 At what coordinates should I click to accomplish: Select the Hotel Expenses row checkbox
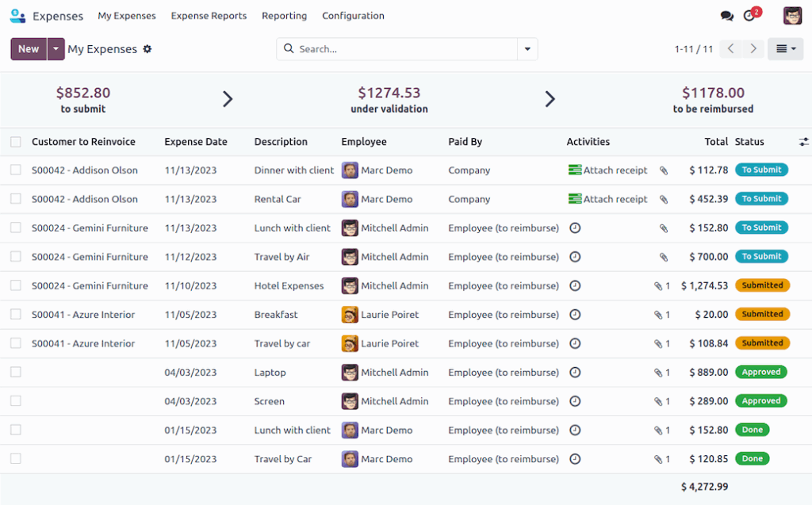pyautogui.click(x=16, y=285)
